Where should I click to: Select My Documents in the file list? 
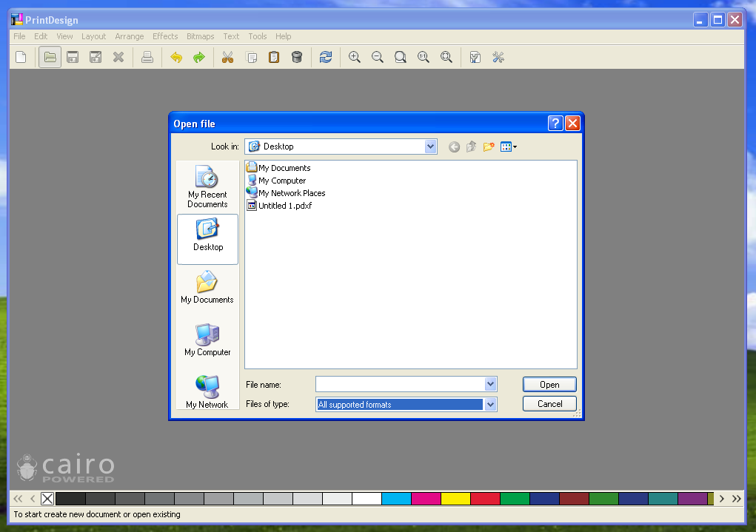click(x=278, y=168)
